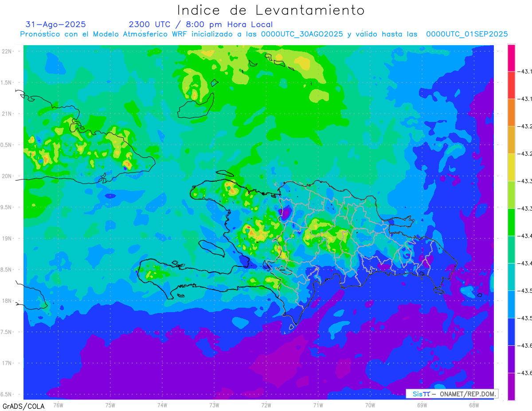
Task: Click the '70W' longitude label
Action: [x=370, y=405]
